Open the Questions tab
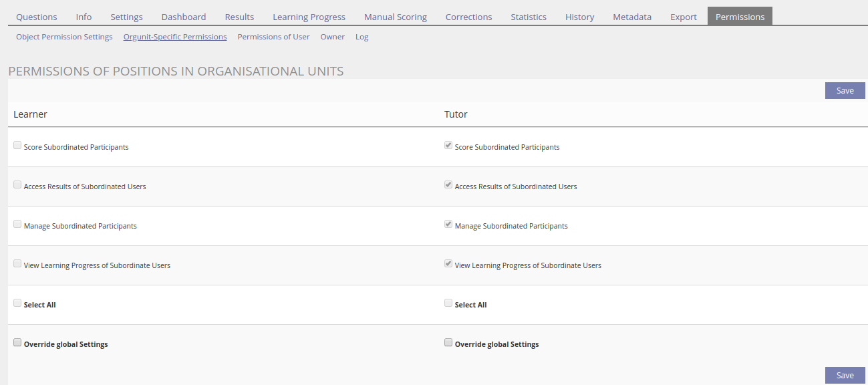 click(x=37, y=17)
